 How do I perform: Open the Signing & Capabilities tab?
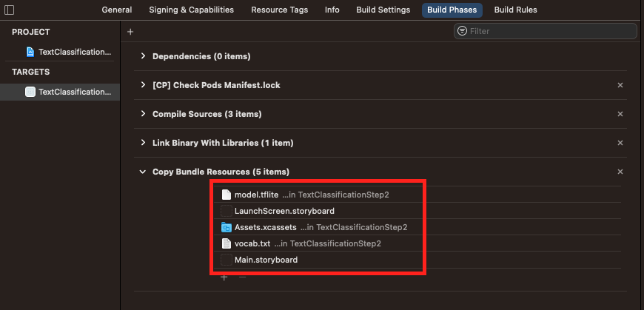[x=189, y=10]
